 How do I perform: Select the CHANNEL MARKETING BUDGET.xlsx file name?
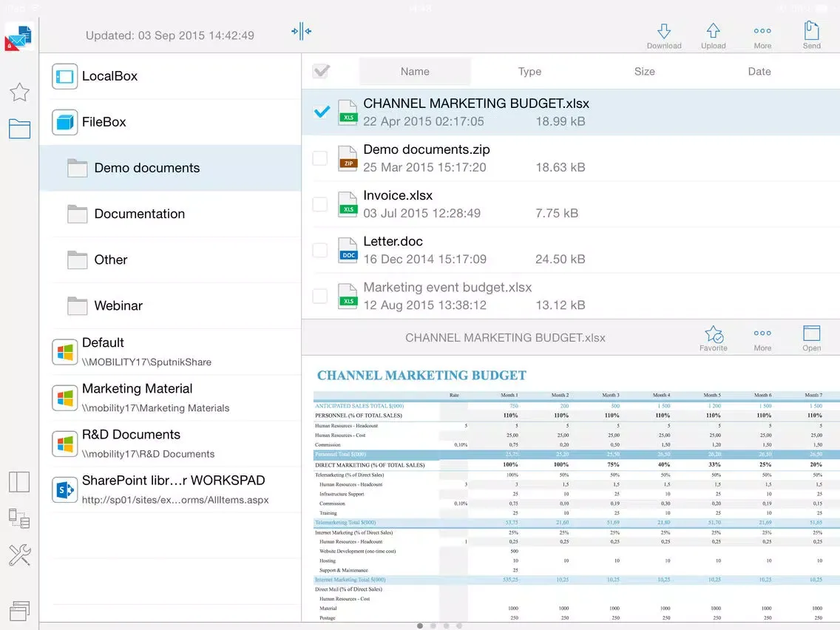pos(476,104)
